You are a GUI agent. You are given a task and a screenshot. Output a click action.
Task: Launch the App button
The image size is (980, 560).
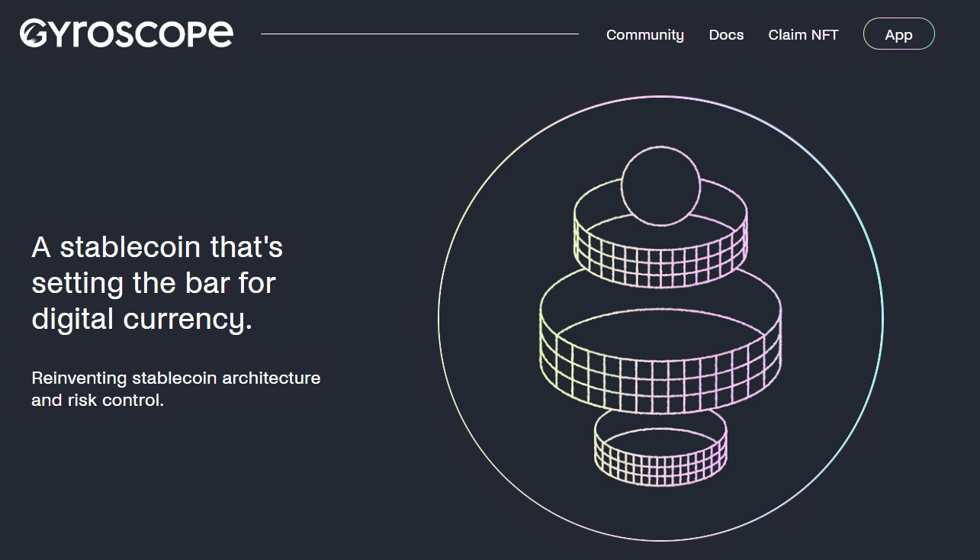pos(898,35)
